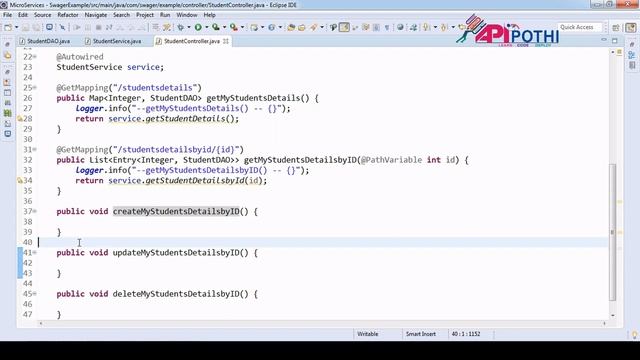Click the globe web browser icon
Image resolution: width=640 pixels, height=360 pixels.
pos(400,27)
